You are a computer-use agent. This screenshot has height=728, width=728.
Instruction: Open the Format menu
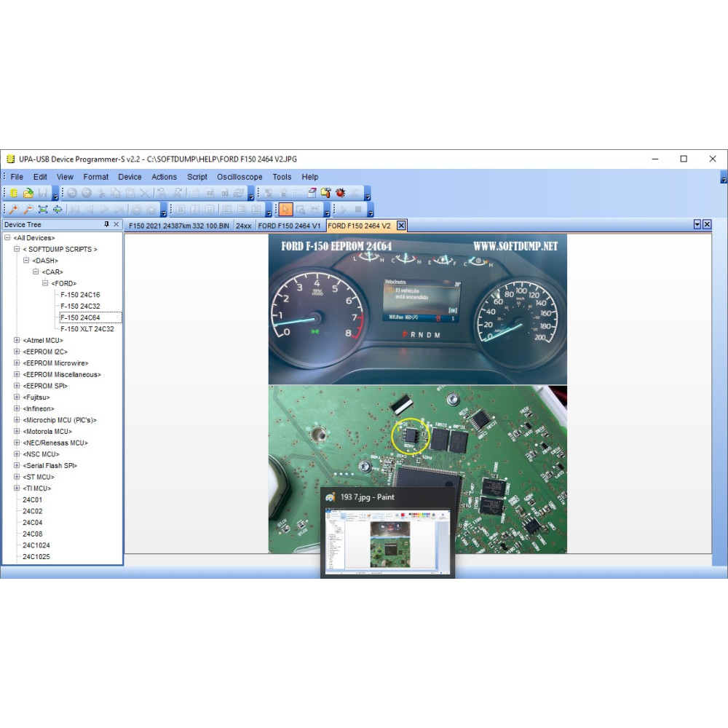tap(95, 177)
